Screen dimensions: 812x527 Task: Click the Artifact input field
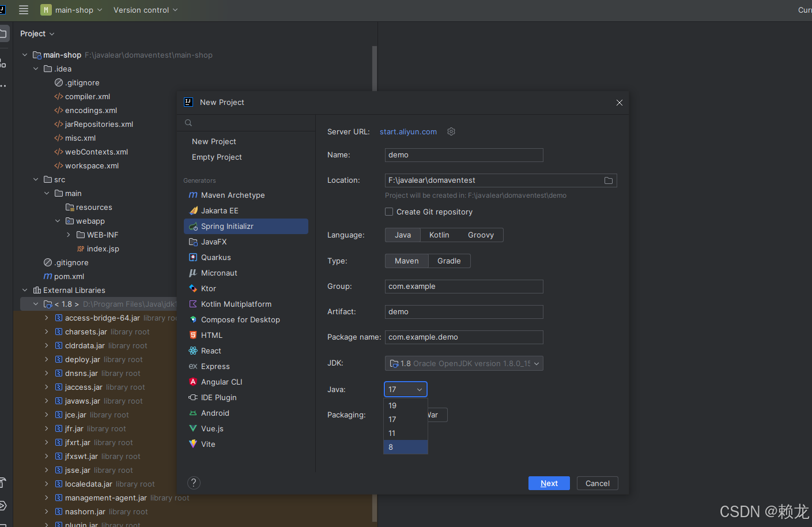pos(464,312)
